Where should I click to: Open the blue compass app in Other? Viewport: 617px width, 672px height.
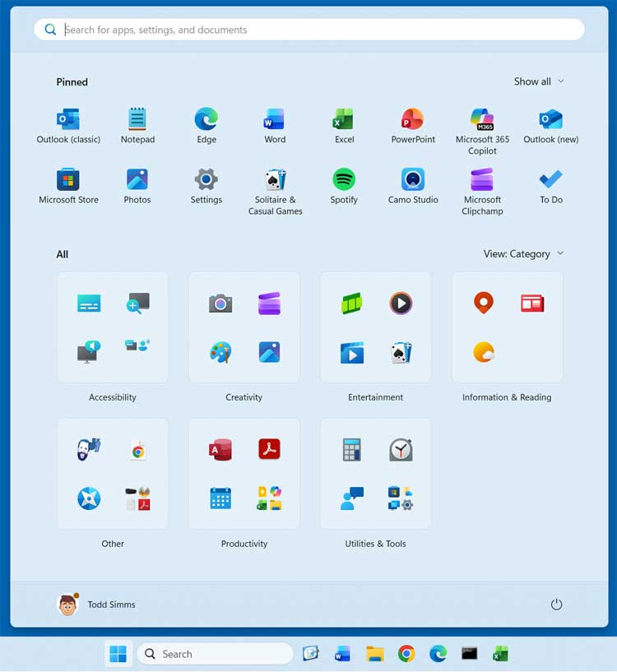coord(89,498)
